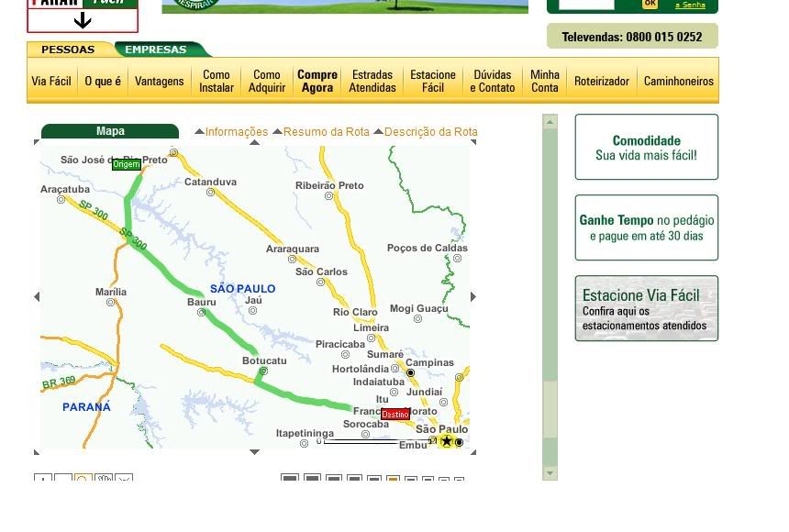Screen dimensions: 789x532
Task: Click Compre Agora in the navigation bar
Action: tap(317, 81)
